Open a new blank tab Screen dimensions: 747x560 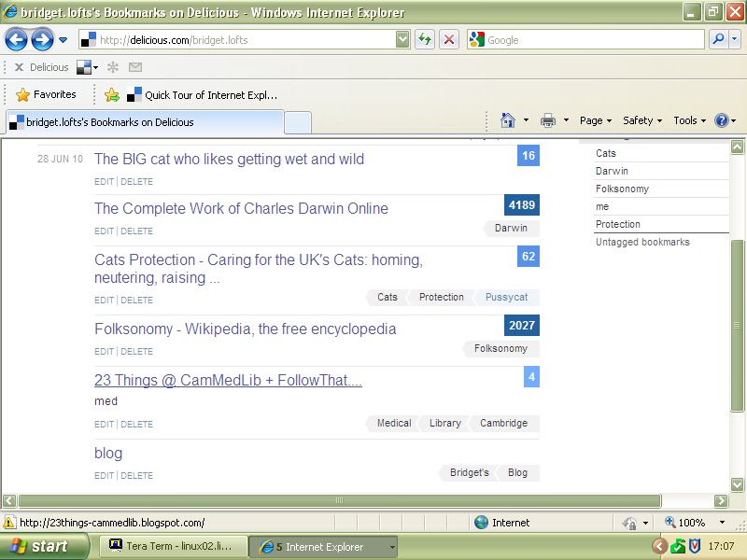point(298,123)
